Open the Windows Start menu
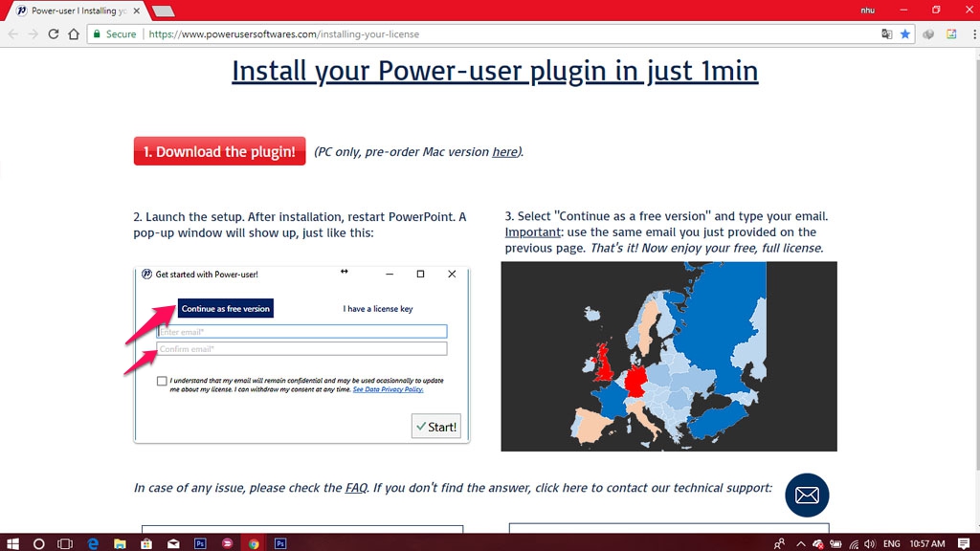Screen dimensions: 980x551 12,543
